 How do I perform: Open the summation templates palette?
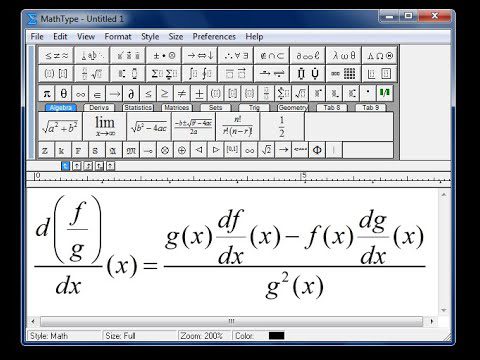click(164, 74)
